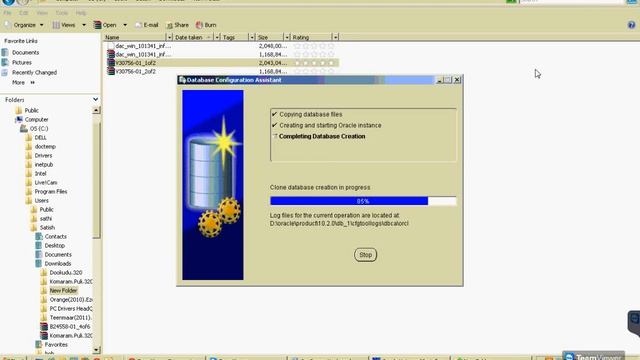Select OS (C:) drive in tree

39,128
